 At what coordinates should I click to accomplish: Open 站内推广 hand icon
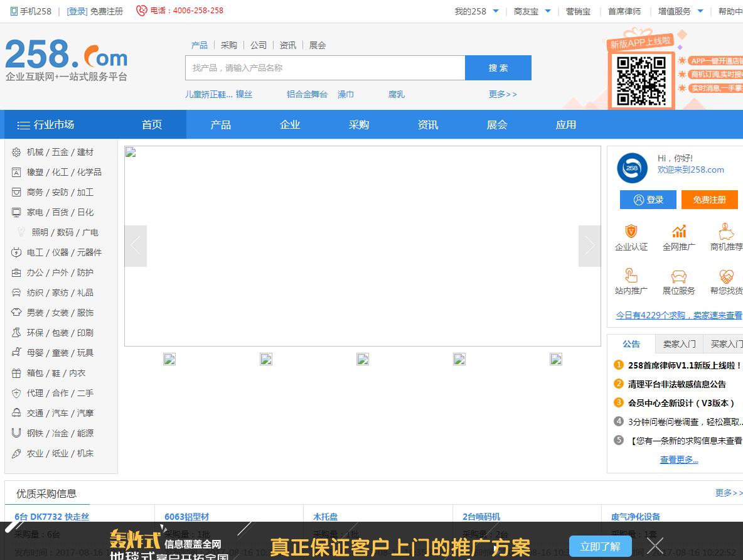pyautogui.click(x=631, y=275)
